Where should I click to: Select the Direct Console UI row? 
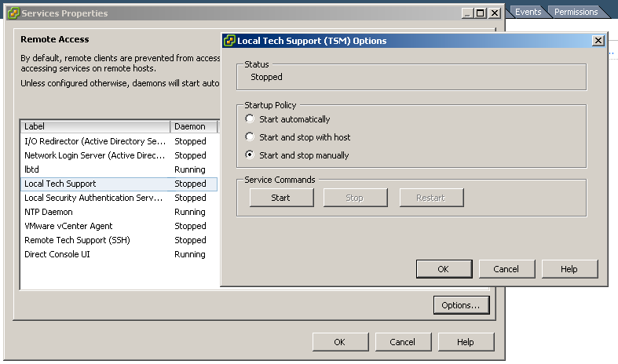(x=119, y=254)
